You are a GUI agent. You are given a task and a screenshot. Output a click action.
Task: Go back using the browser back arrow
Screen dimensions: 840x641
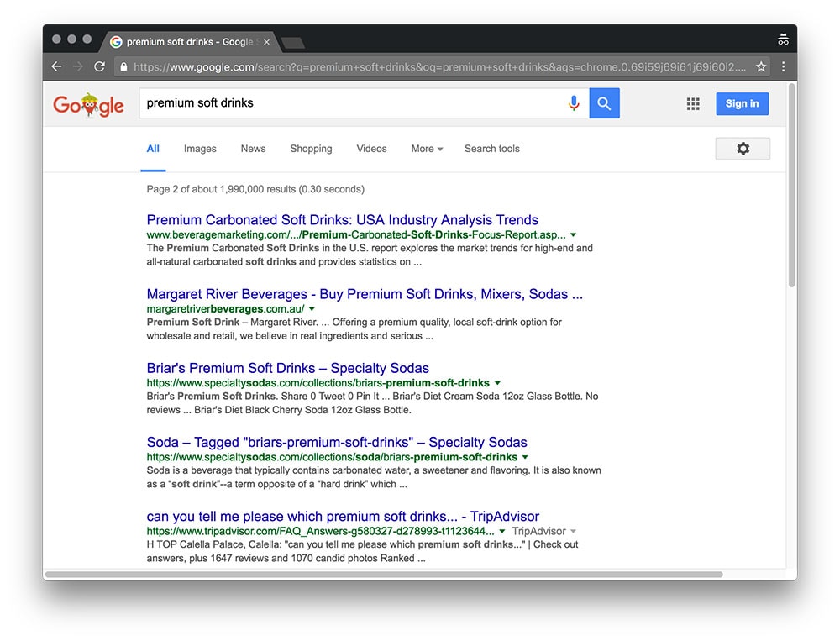(x=57, y=66)
